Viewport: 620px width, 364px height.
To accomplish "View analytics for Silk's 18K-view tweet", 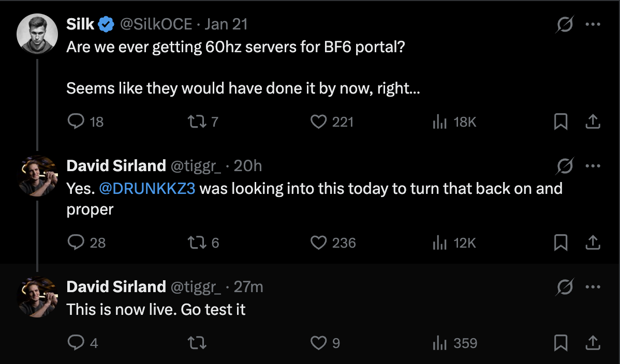I will (439, 122).
